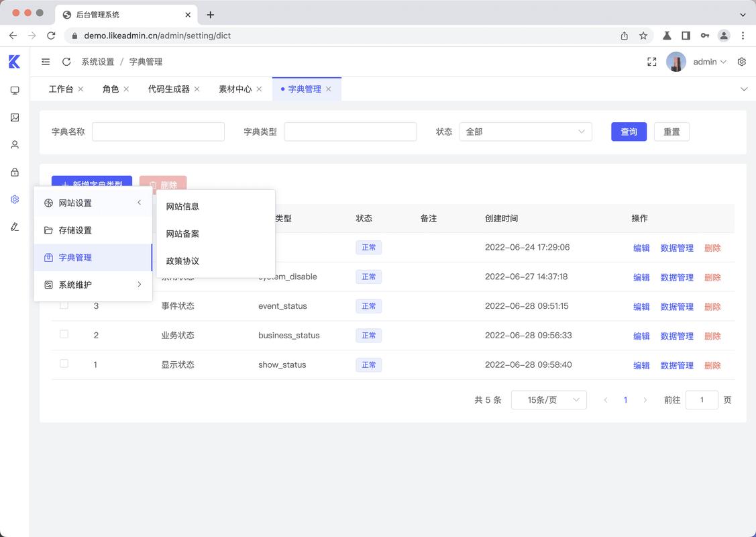
Task: Select 网站备案 from the submenu
Action: [x=182, y=234]
